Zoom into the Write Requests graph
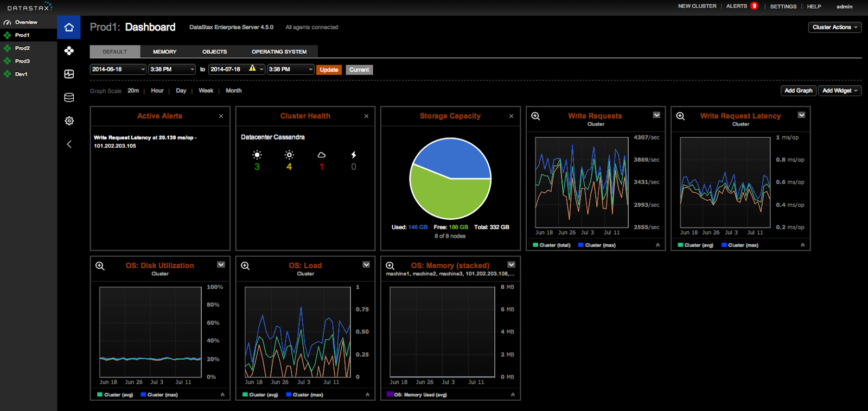Screen dimensions: 868x411 click(x=535, y=116)
